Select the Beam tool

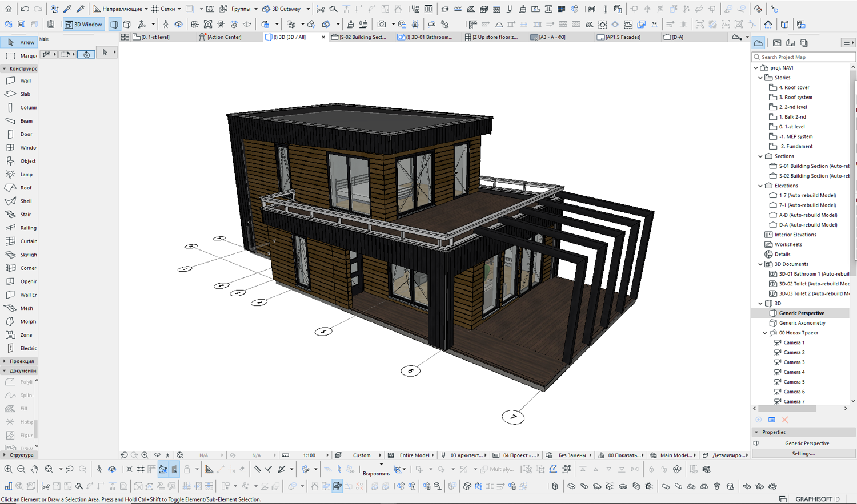(x=19, y=121)
